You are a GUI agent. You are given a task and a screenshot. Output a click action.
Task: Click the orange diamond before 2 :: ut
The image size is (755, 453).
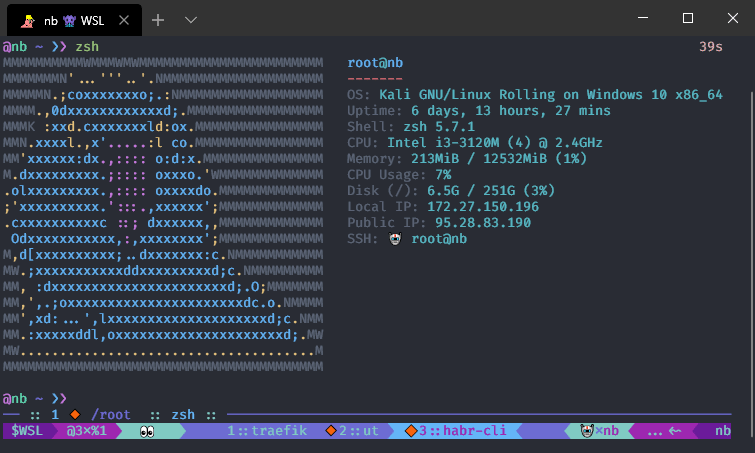[x=331, y=430]
